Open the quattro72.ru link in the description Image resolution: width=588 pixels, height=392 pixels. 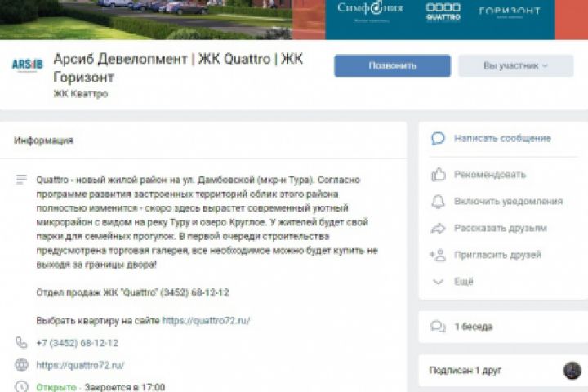coord(206,321)
